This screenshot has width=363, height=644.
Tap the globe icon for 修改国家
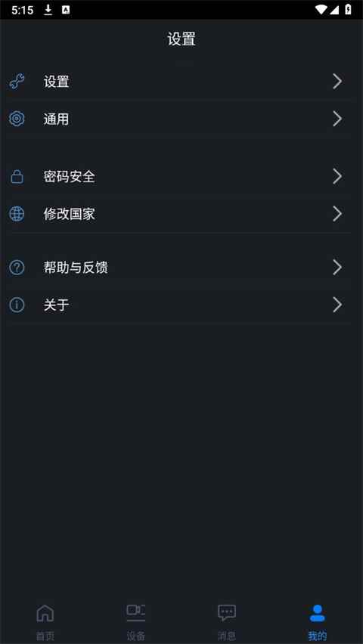point(17,214)
